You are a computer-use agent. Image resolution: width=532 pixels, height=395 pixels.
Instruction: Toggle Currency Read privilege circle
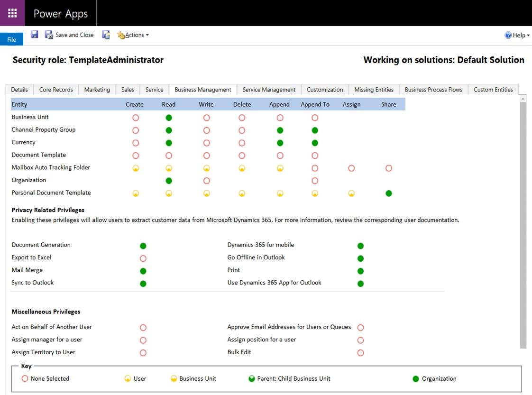[x=169, y=143]
